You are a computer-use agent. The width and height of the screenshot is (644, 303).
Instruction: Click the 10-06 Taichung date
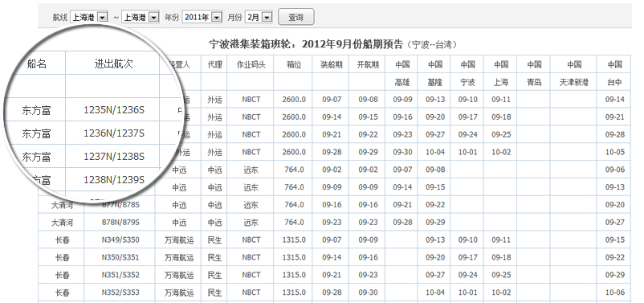click(615, 293)
